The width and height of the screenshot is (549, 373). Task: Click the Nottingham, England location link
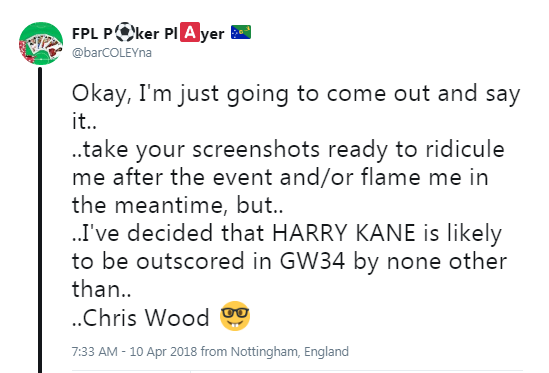tap(290, 351)
